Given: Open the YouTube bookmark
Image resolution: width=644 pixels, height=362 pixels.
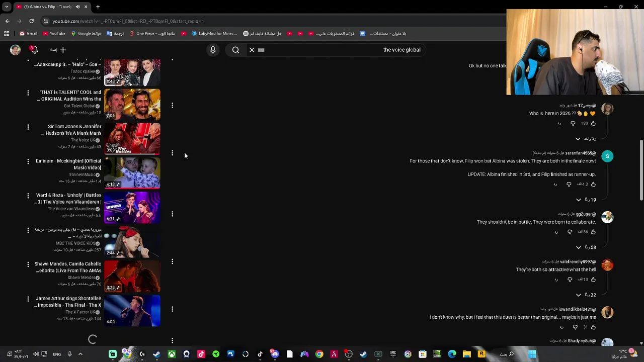Looking at the screenshot, I should click(54, 34).
